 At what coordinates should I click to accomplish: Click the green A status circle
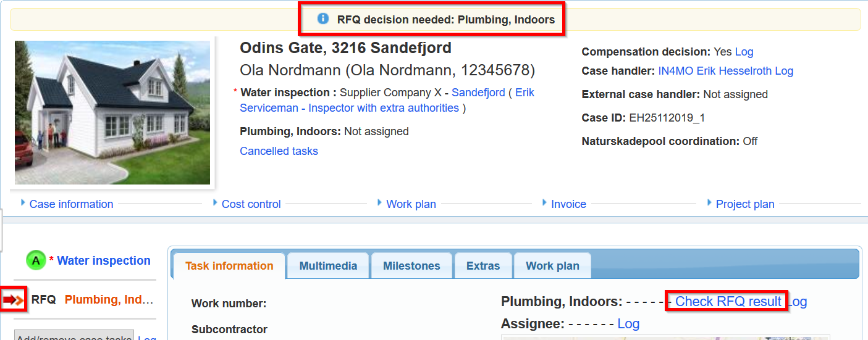point(36,261)
